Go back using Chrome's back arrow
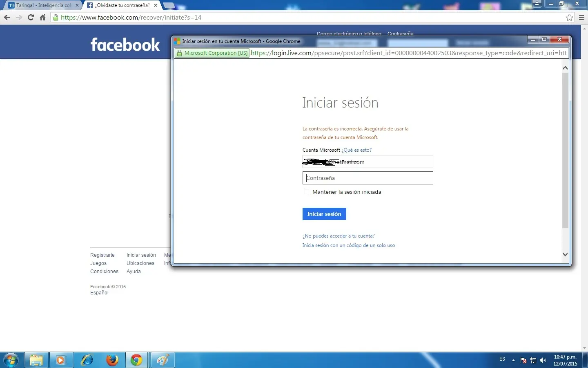Screen dimensions: 588x368 [7, 18]
